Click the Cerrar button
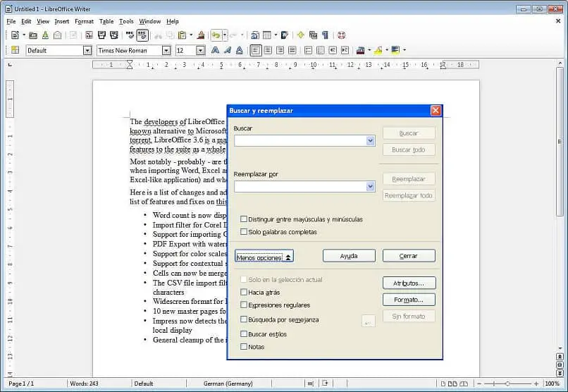 (408, 257)
